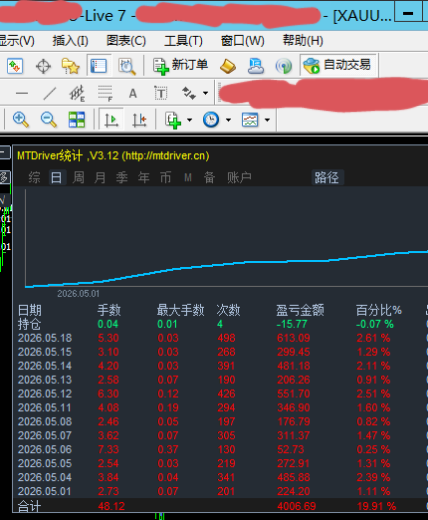This screenshot has height=520, width=428.
Task: Open the Navigator favorites star-folder icon
Action: 70,66
